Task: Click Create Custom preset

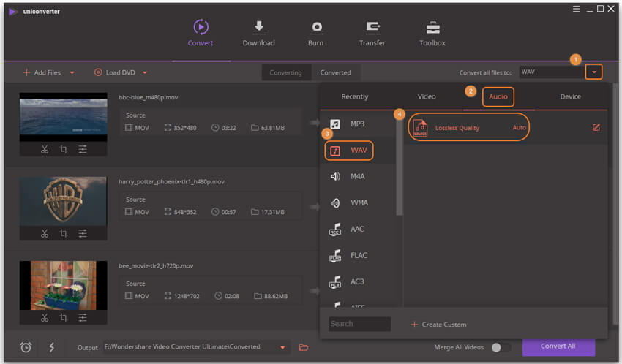Action: click(x=439, y=325)
